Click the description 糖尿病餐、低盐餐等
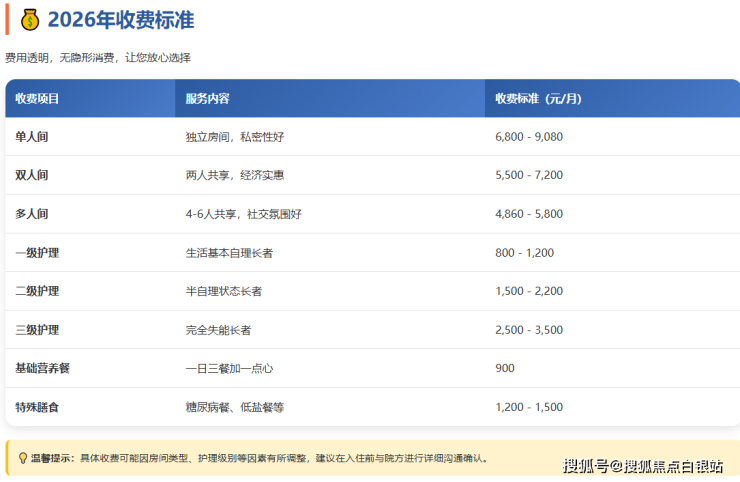 point(235,407)
